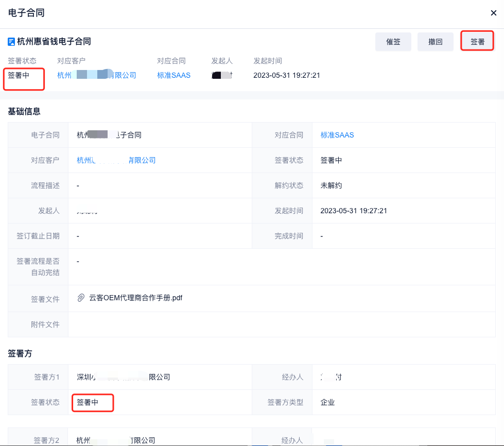Click the 基础信息 section heading

pos(24,111)
